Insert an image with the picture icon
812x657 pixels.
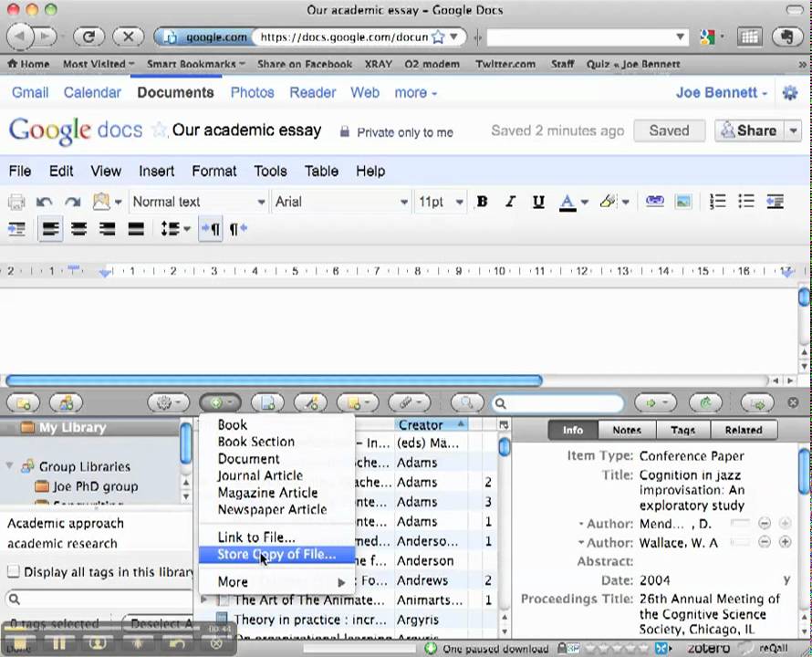[683, 201]
